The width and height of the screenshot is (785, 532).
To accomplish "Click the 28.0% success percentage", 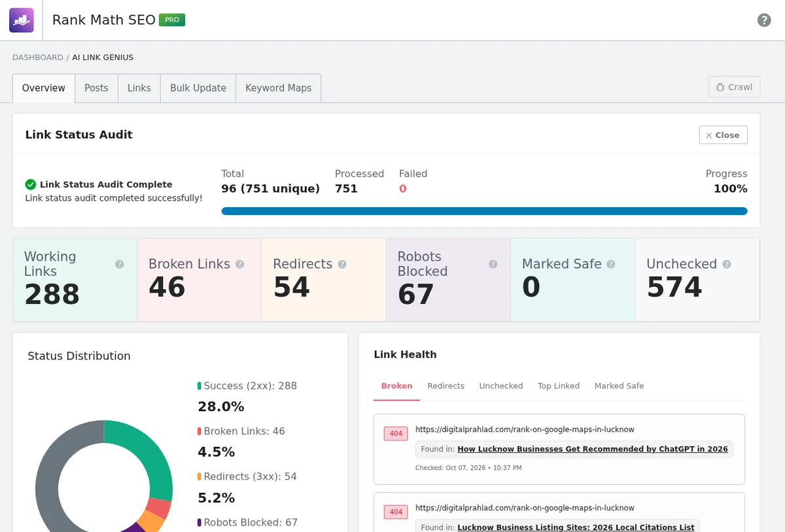I will (x=220, y=407).
